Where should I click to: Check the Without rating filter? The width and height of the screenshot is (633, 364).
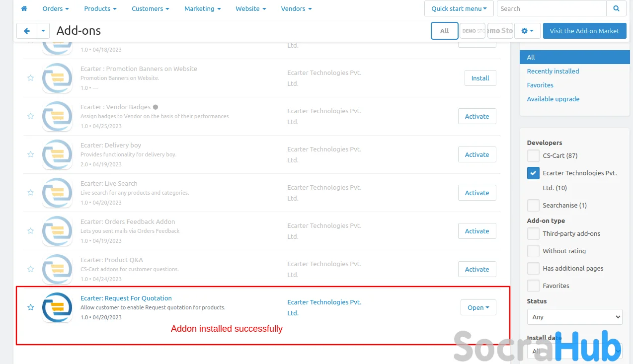pos(533,251)
